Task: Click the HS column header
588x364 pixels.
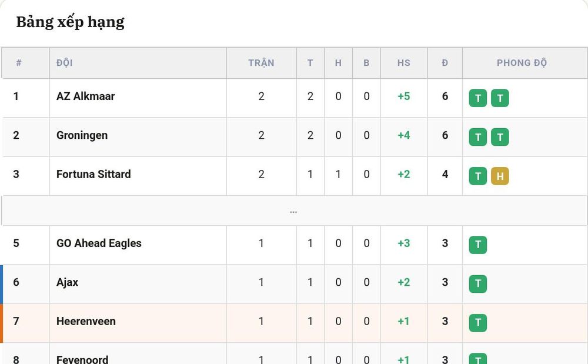Action: coord(404,63)
